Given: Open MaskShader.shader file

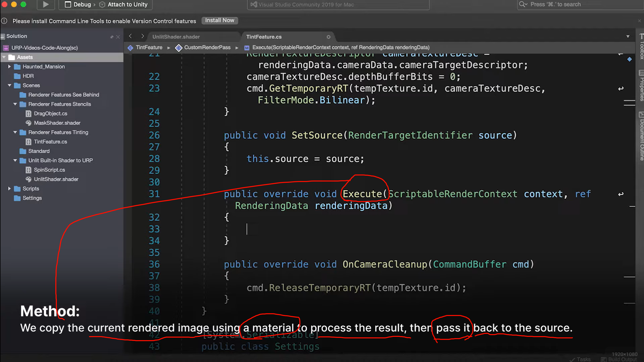Looking at the screenshot, I should (x=57, y=123).
